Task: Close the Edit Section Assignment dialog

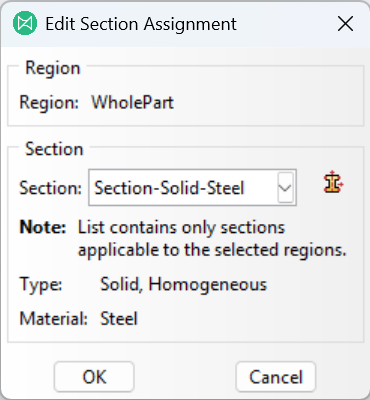Action: click(x=345, y=24)
